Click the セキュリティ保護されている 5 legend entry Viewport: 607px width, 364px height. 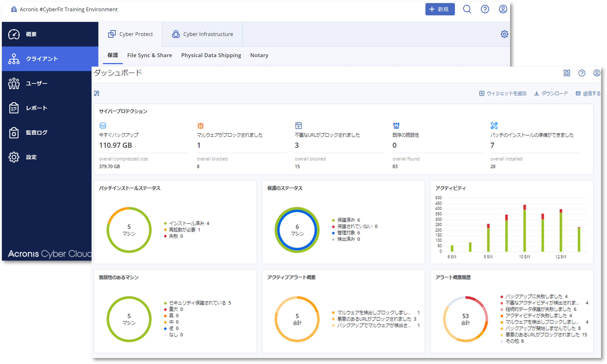tap(197, 303)
